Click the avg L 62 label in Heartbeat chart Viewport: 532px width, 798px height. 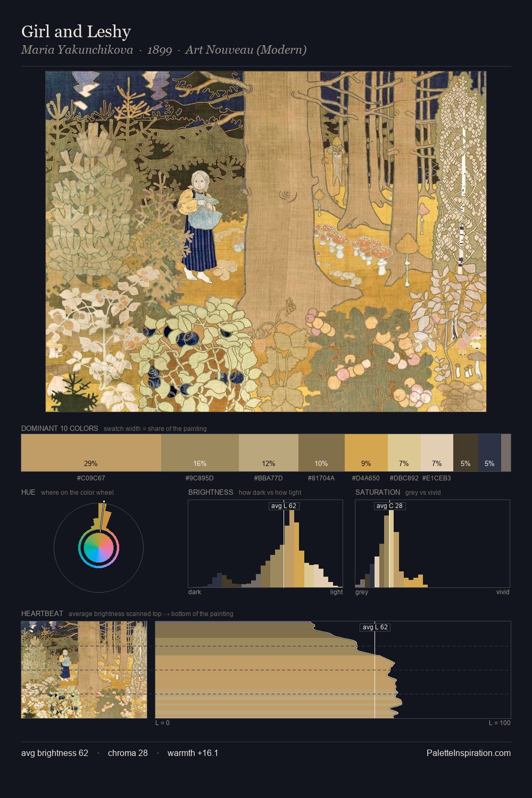375,627
